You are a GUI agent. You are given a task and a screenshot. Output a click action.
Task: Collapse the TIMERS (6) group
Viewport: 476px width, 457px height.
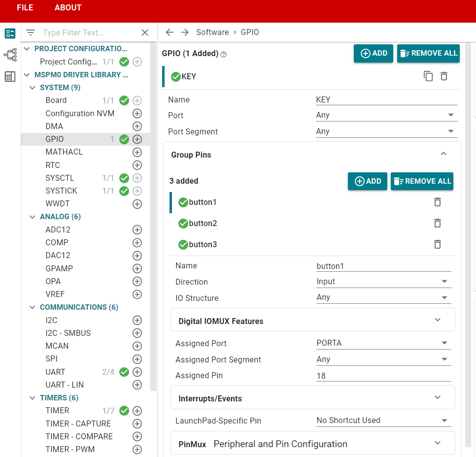point(32,398)
